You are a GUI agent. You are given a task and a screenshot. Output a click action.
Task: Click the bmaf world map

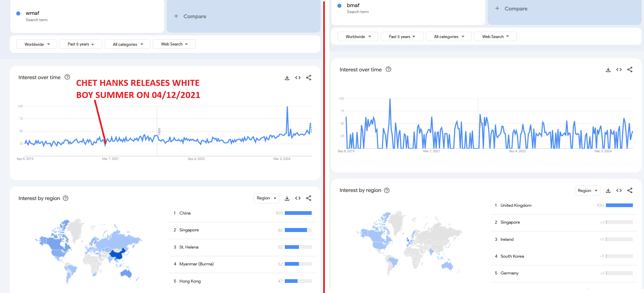[x=409, y=243]
